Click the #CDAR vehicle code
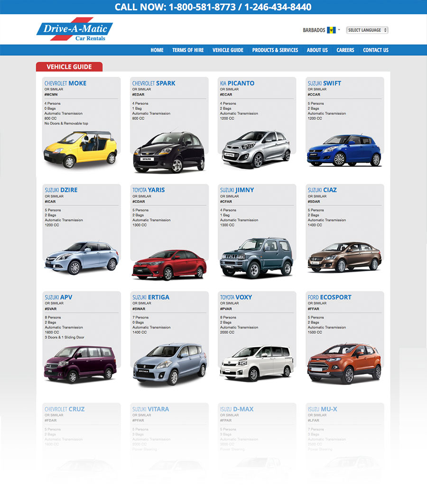Screen dimensions: 427x504 tap(139, 202)
